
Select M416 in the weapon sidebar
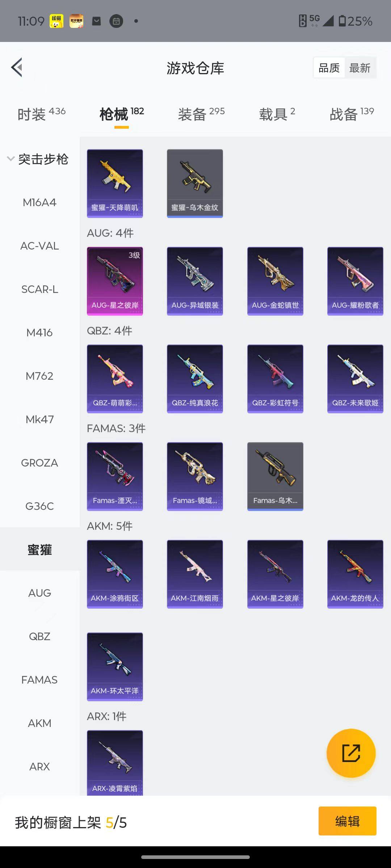coord(39,332)
